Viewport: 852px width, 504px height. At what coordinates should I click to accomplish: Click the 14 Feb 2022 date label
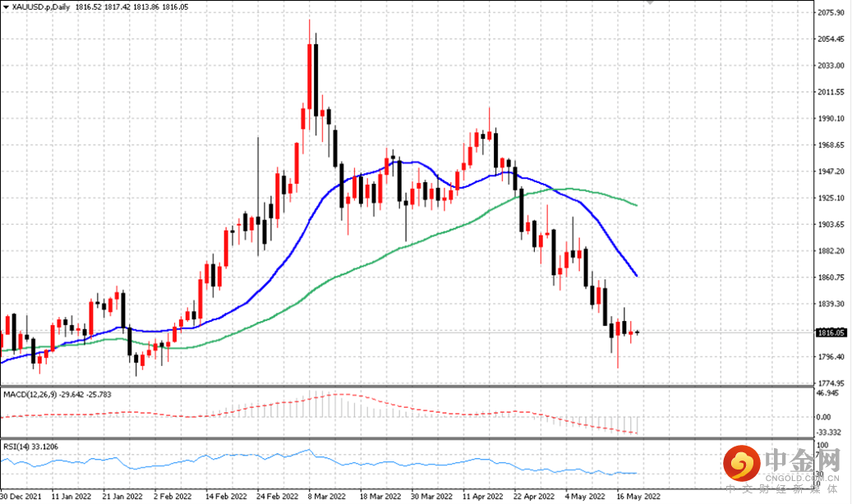226,497
